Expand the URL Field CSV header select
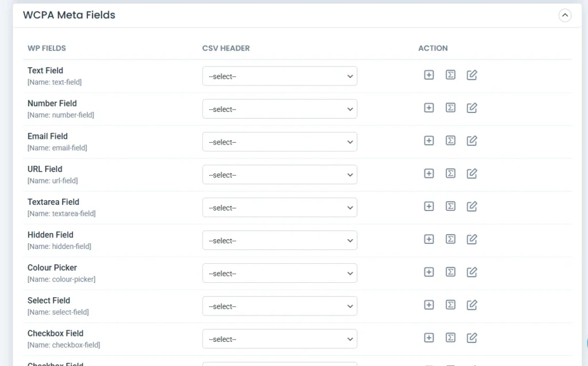The width and height of the screenshot is (588, 366). pos(280,175)
